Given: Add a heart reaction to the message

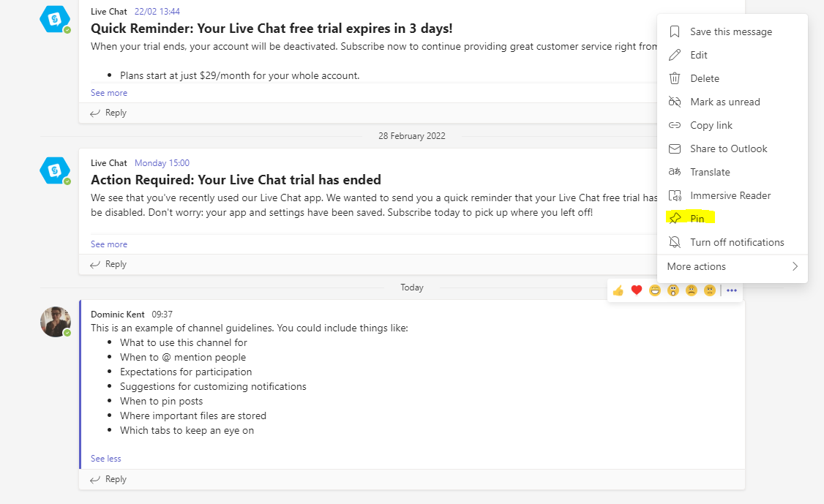Looking at the screenshot, I should [x=636, y=290].
